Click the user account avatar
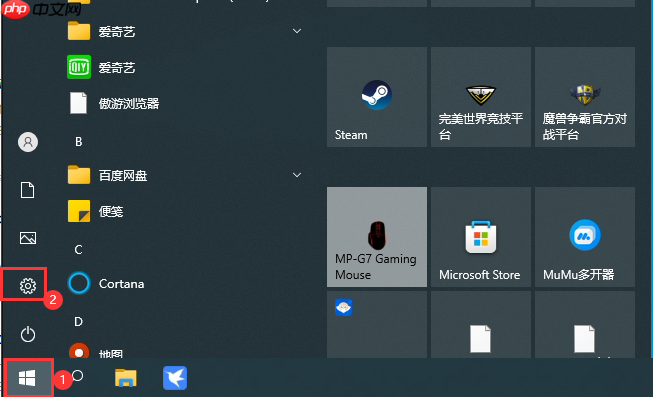The image size is (653, 397). point(28,142)
